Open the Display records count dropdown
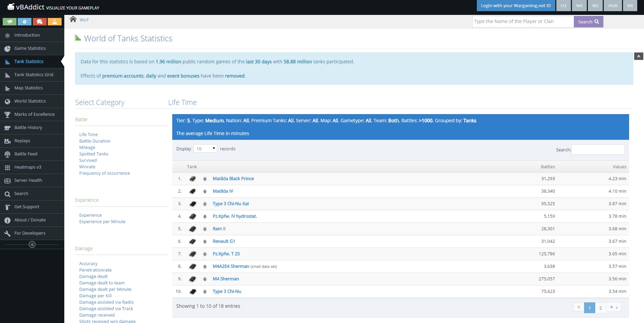 point(205,149)
